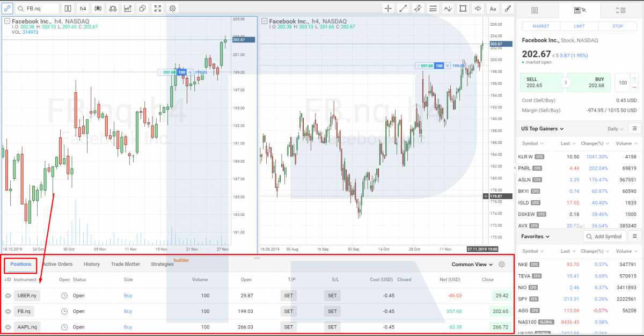Open the Favorites hamburger menu
This screenshot has height=336, width=644.
point(634,236)
